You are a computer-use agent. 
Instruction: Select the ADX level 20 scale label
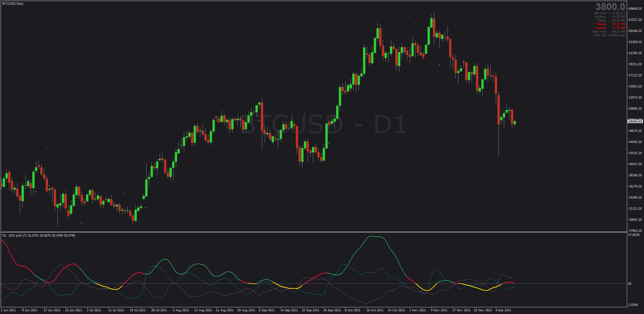coord(630,284)
